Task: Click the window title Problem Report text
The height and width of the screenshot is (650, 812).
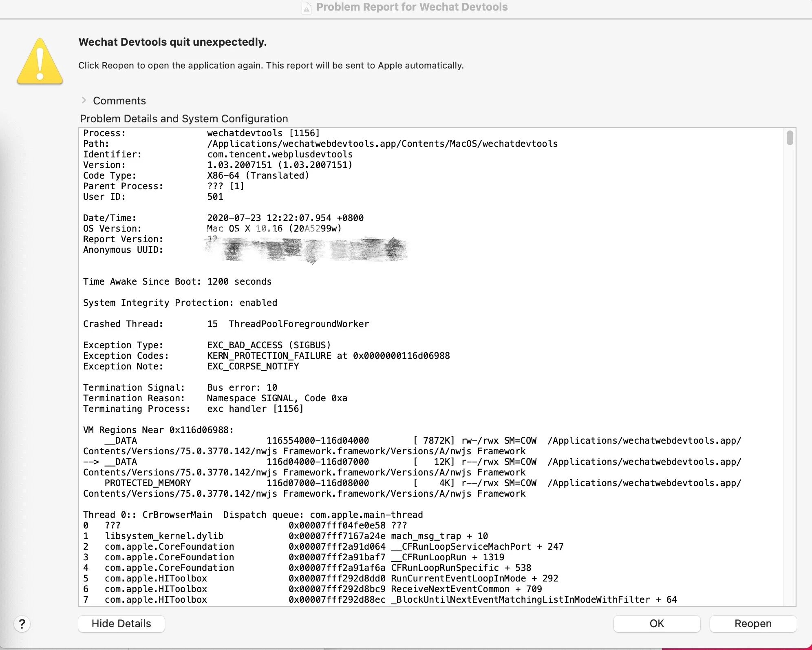Action: (x=412, y=7)
